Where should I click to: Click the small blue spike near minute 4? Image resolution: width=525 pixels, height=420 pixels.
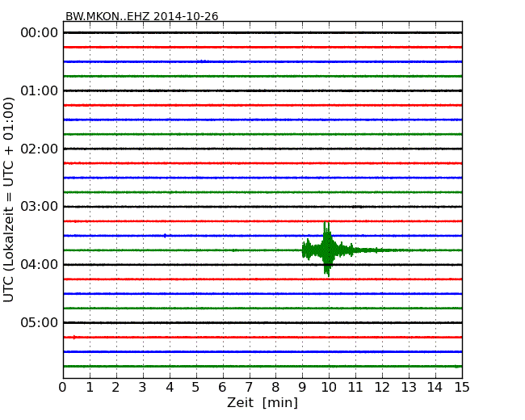(165, 236)
